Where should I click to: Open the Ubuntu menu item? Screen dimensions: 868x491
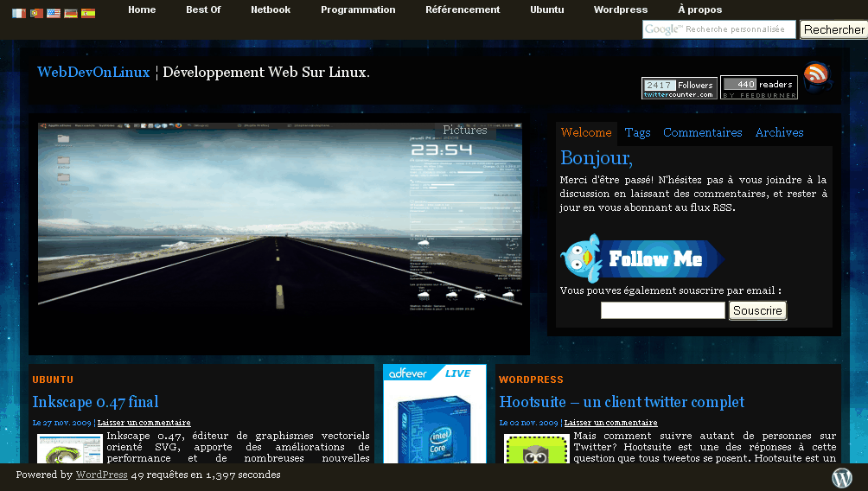tap(547, 10)
